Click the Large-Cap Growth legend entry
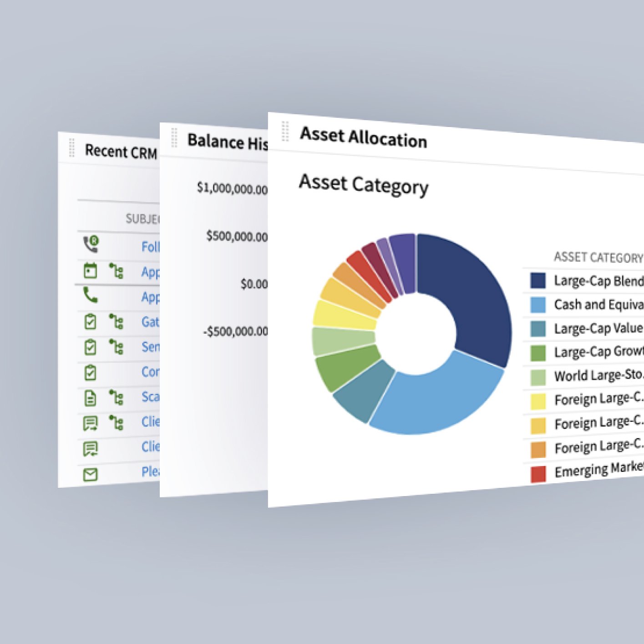Viewport: 644px width, 644px height. coord(587,352)
